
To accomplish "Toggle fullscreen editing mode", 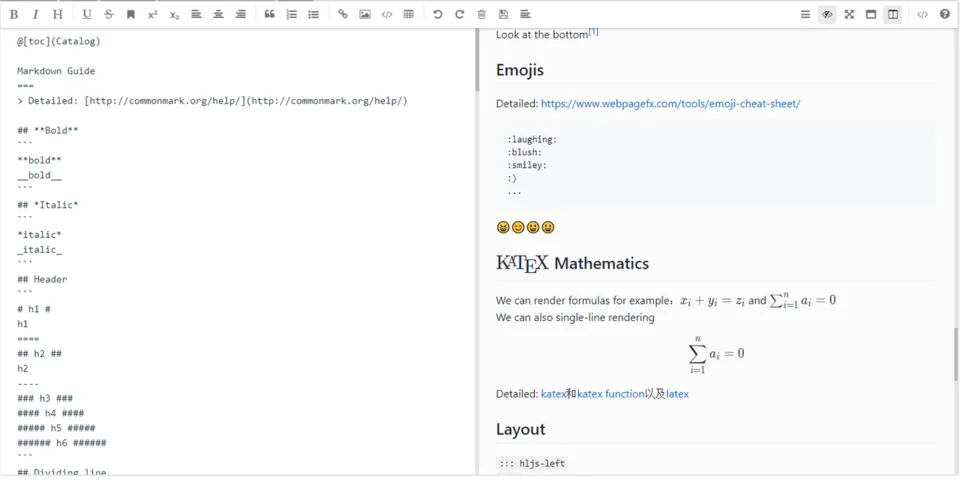I will tap(849, 15).
